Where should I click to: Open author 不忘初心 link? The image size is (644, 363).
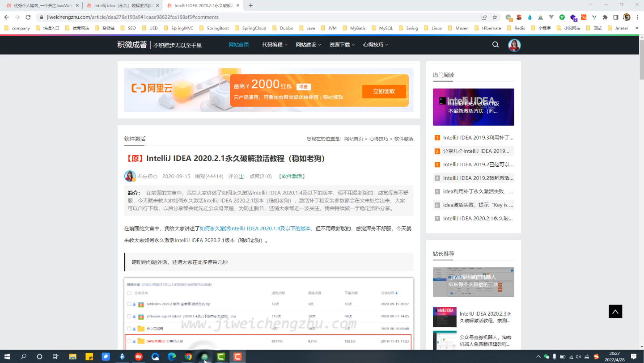click(147, 177)
